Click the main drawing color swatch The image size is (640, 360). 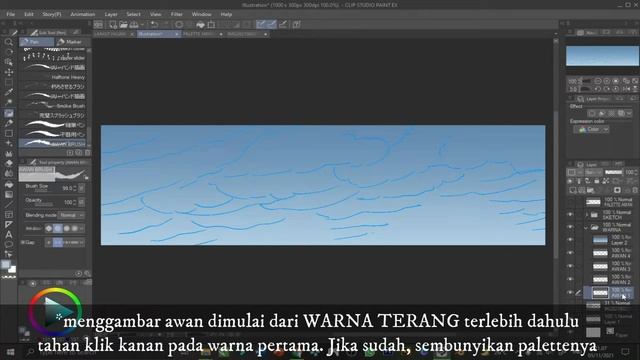click(5, 265)
